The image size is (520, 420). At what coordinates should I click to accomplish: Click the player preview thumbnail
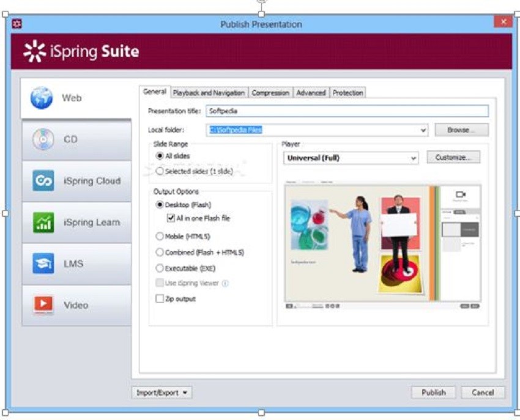pos(383,245)
